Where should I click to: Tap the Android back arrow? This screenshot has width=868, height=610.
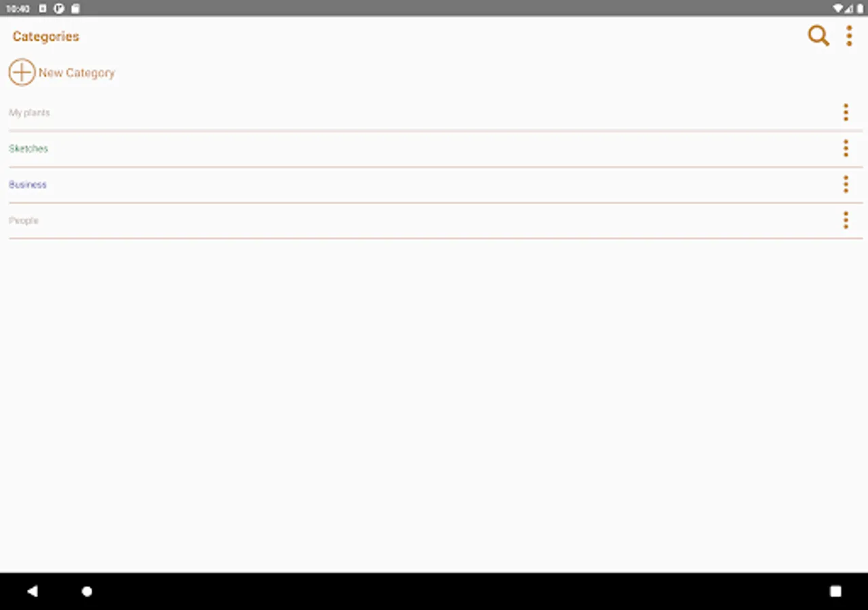click(x=32, y=591)
